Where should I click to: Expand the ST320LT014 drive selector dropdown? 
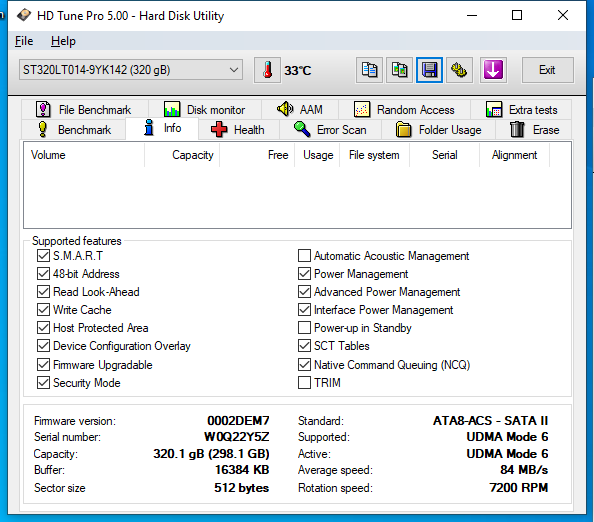click(131, 70)
